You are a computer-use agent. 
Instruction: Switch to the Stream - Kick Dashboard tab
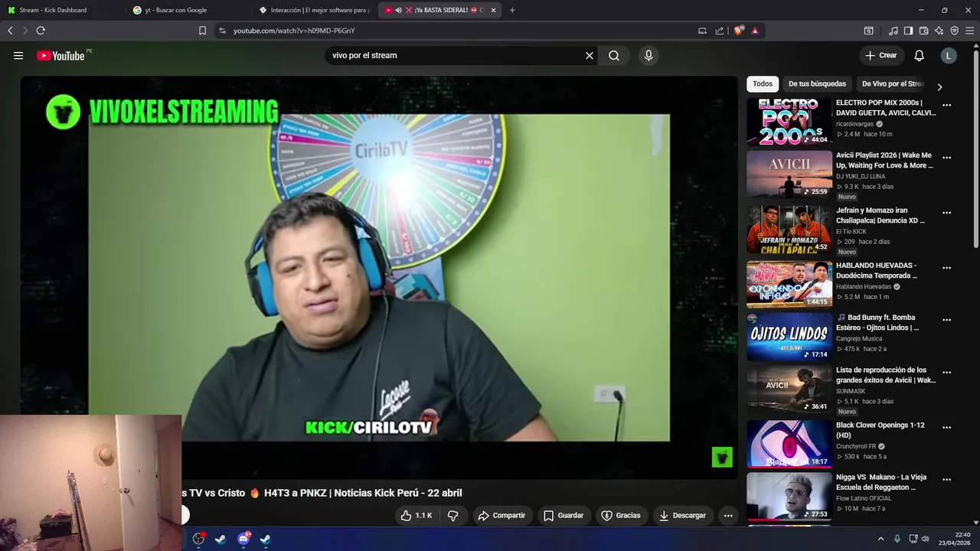[x=63, y=10]
